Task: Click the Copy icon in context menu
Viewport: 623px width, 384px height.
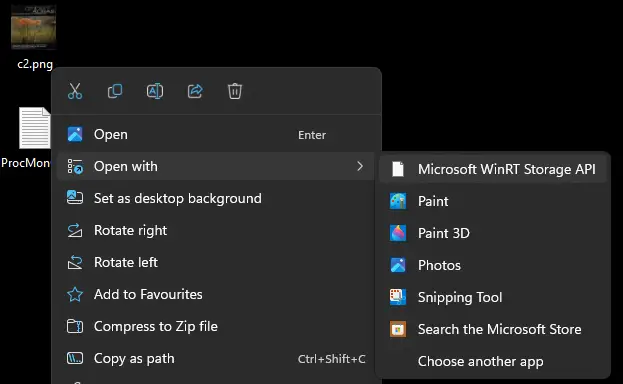Action: point(115,91)
